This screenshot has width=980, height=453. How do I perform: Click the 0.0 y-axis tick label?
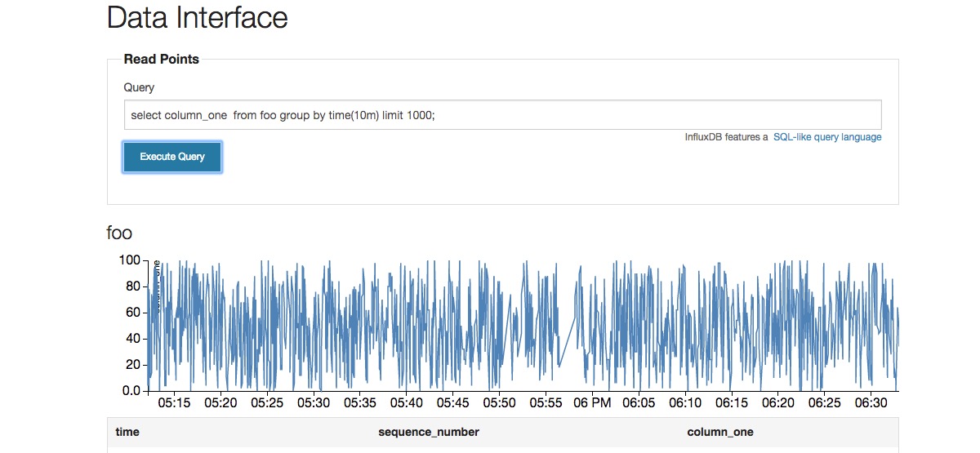[x=131, y=391]
